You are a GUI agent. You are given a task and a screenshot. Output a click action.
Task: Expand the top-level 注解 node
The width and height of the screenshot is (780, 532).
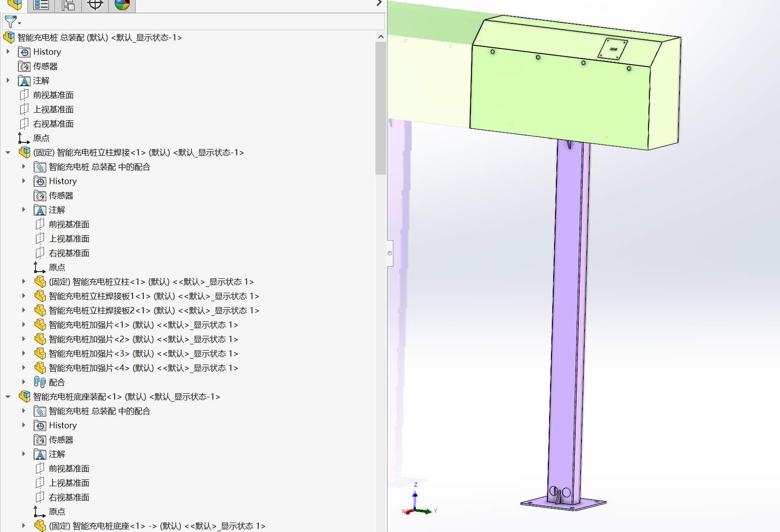[x=8, y=80]
